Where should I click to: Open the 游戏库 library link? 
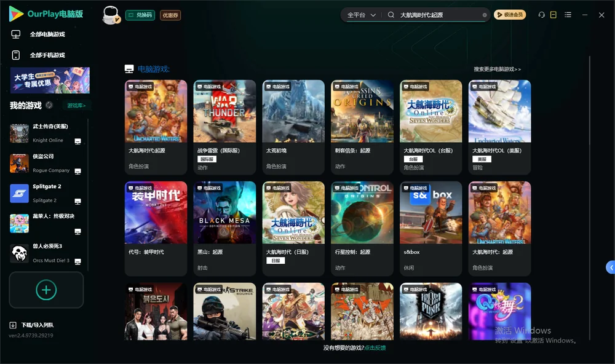[x=76, y=106]
